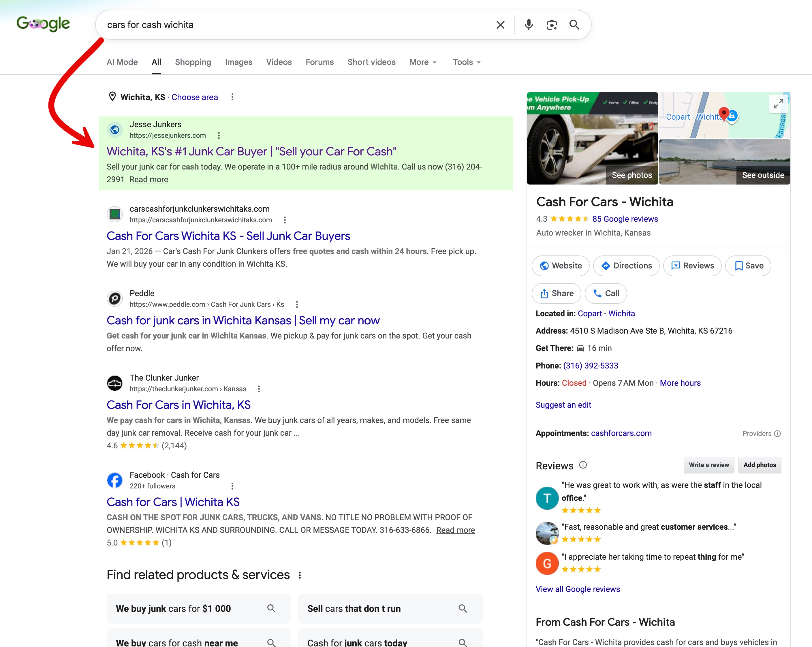This screenshot has height=647, width=812.
Task: Clear the search query with the X icon
Action: coord(500,25)
